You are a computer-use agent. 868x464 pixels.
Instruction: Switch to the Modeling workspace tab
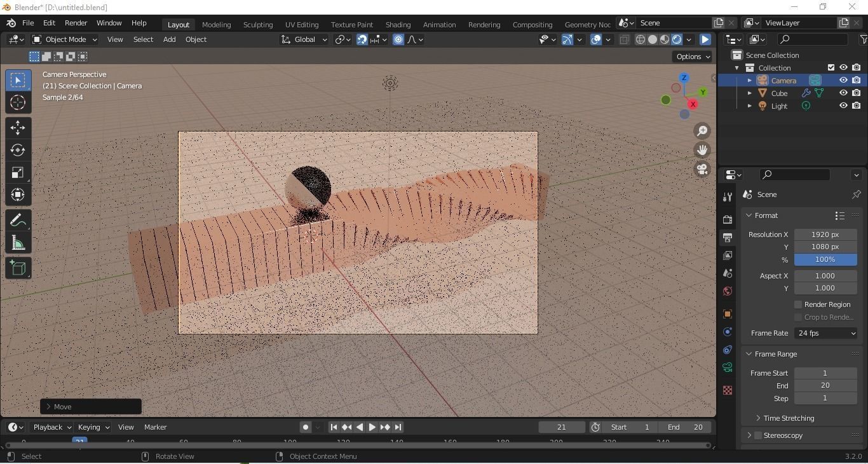216,25
